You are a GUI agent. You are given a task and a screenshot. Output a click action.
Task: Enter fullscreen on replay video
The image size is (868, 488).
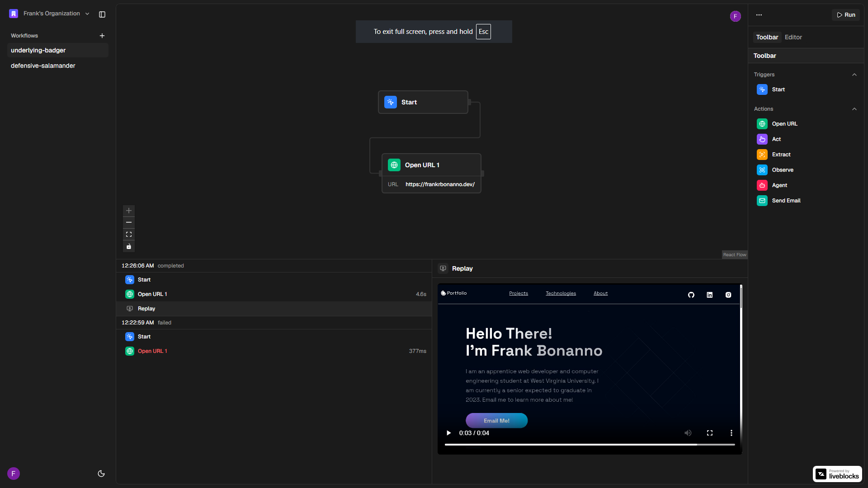pyautogui.click(x=710, y=433)
